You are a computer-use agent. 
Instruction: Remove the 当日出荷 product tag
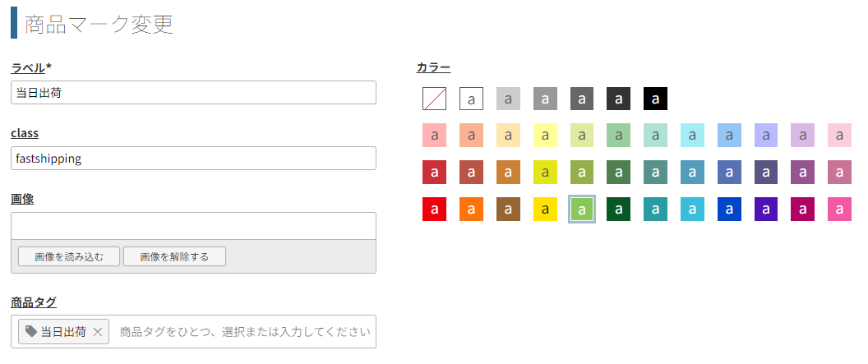click(x=97, y=332)
